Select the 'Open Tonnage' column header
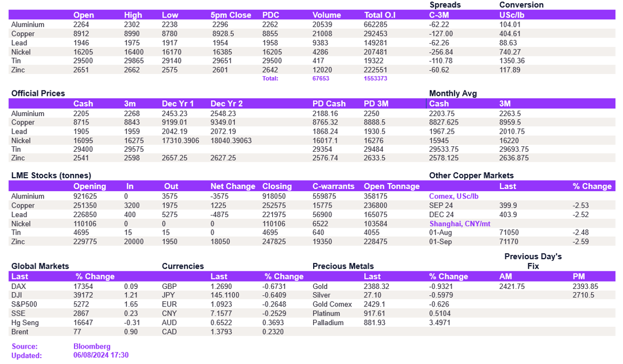 click(391, 187)
